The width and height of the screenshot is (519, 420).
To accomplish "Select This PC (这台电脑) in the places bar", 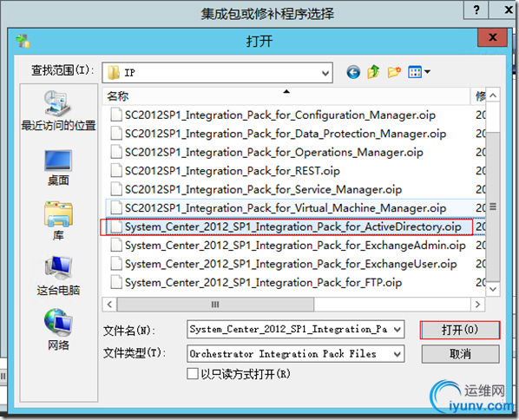I will click(58, 276).
